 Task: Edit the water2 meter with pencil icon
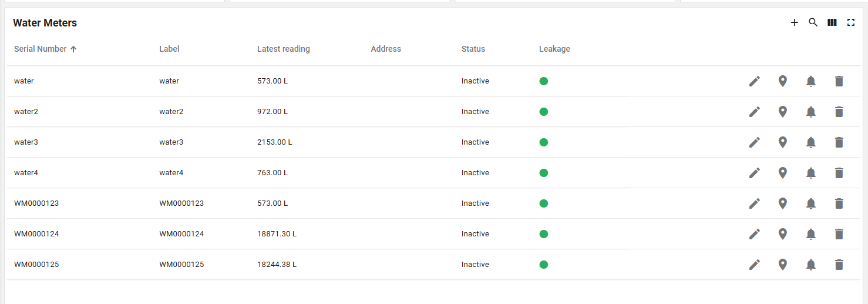(755, 112)
